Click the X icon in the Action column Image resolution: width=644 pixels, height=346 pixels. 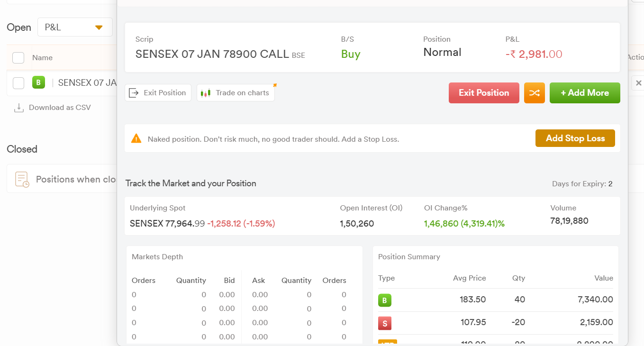click(638, 83)
